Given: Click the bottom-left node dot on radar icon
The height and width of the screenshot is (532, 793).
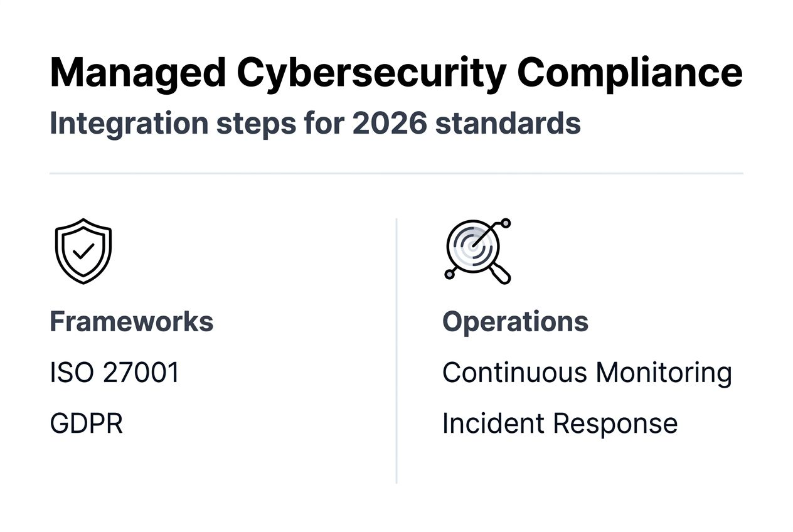Looking at the screenshot, I should click(x=449, y=274).
